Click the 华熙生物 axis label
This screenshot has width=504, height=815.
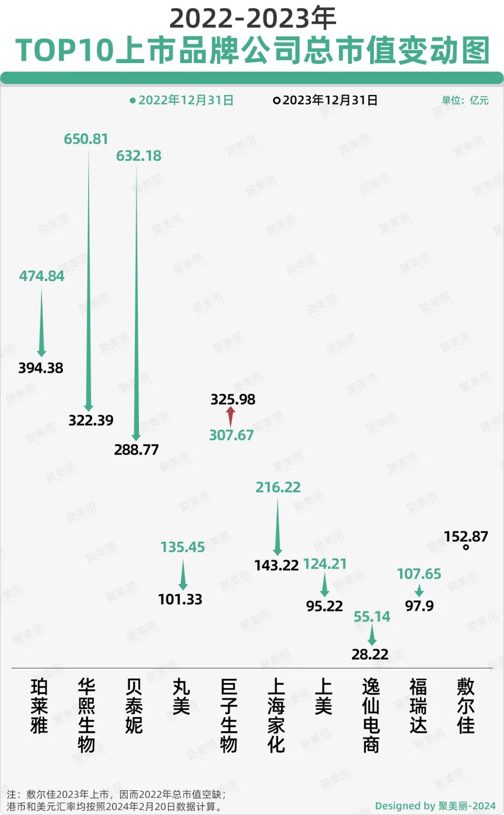[x=87, y=715]
